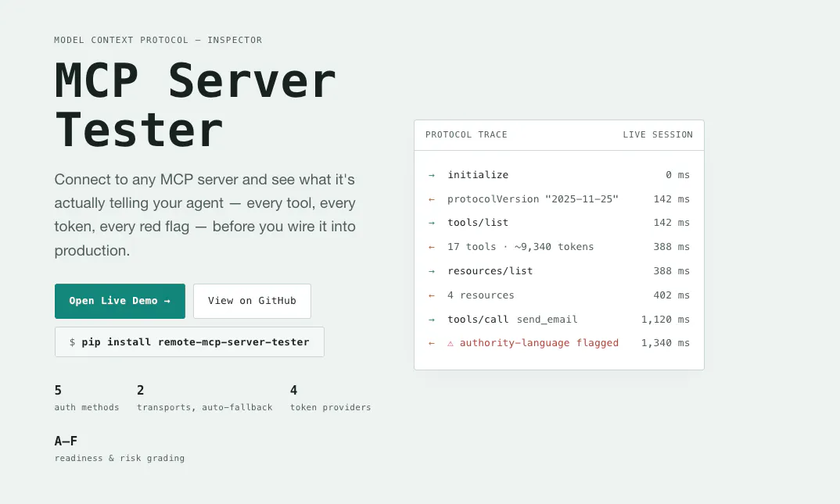Click the PROTOCOL TRACE panel header
The width and height of the screenshot is (840, 504).
click(466, 135)
